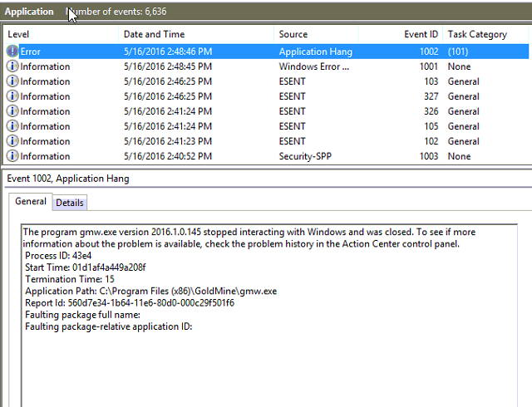Switch to the Details tab
The image size is (532, 407).
click(70, 203)
